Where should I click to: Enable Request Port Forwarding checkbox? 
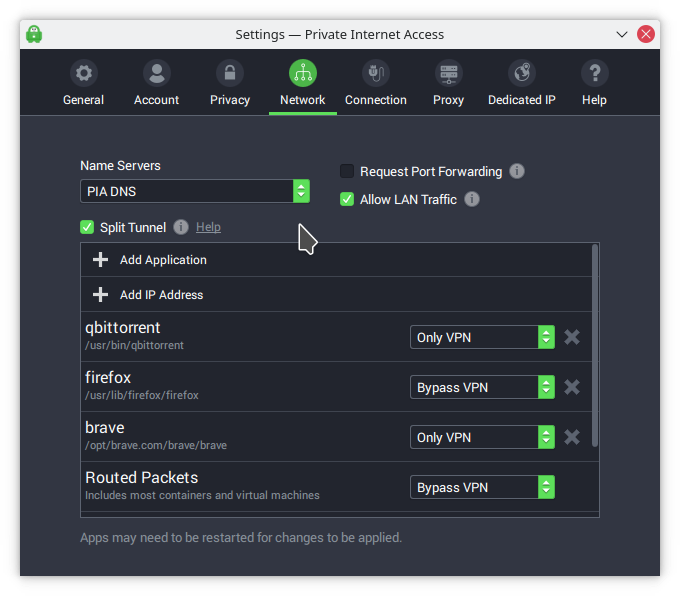point(347,171)
